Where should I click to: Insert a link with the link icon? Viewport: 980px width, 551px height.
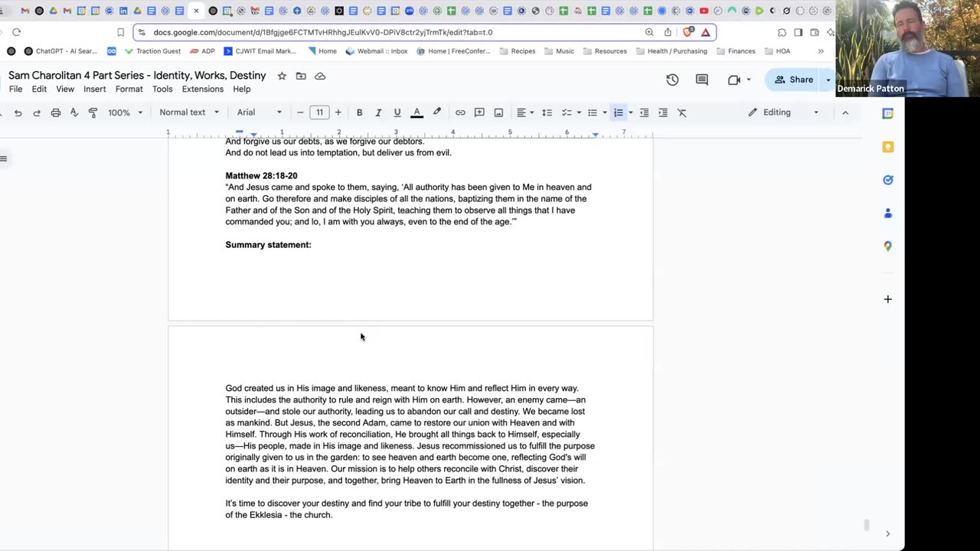[x=460, y=112]
